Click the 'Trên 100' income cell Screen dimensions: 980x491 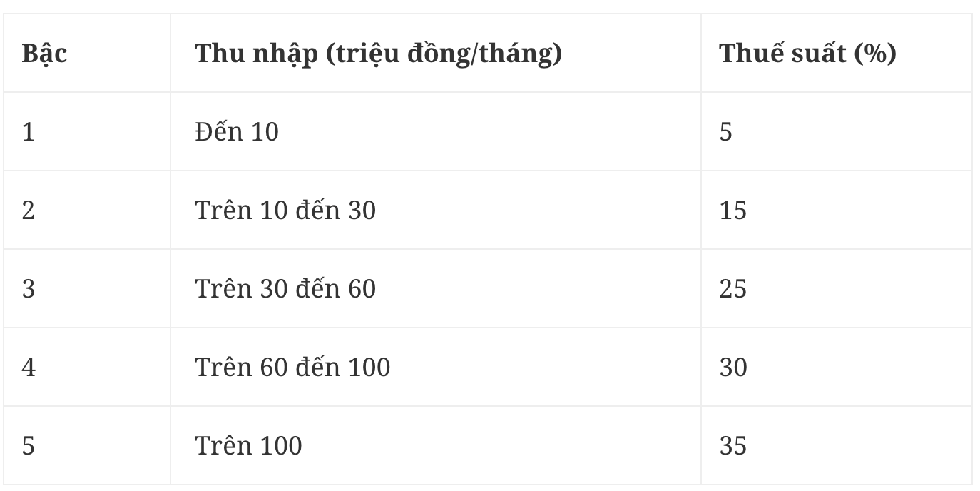(x=248, y=446)
